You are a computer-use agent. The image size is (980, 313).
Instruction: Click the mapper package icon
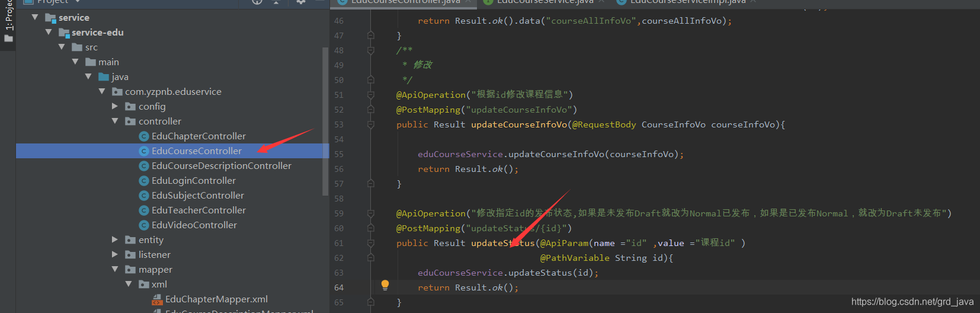131,270
